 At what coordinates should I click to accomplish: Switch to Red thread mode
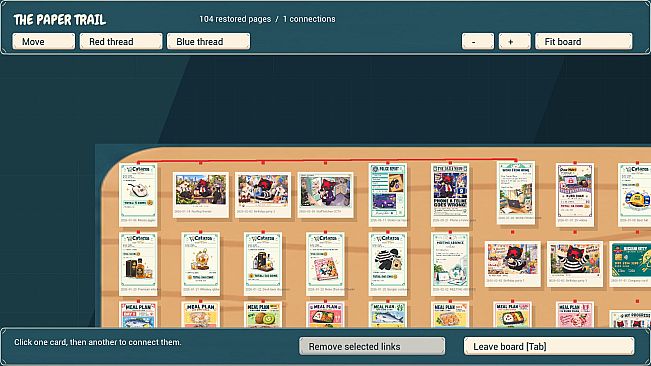coord(121,41)
